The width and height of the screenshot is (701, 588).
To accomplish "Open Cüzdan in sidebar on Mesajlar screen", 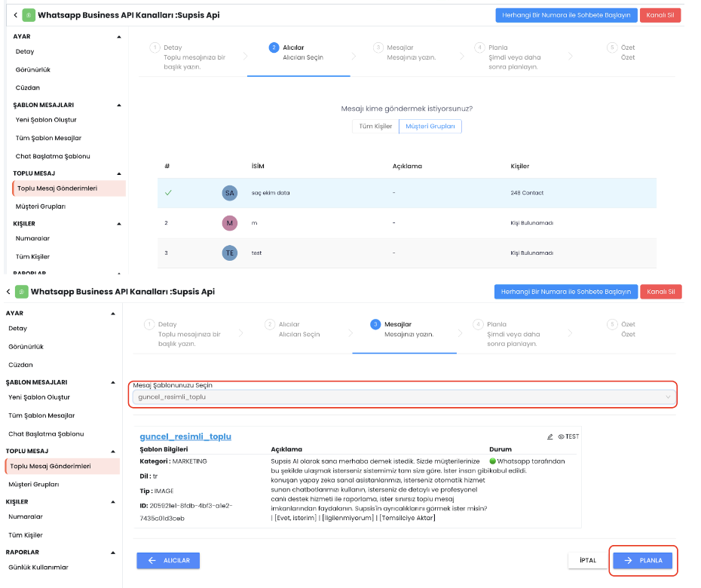I will pos(20,365).
